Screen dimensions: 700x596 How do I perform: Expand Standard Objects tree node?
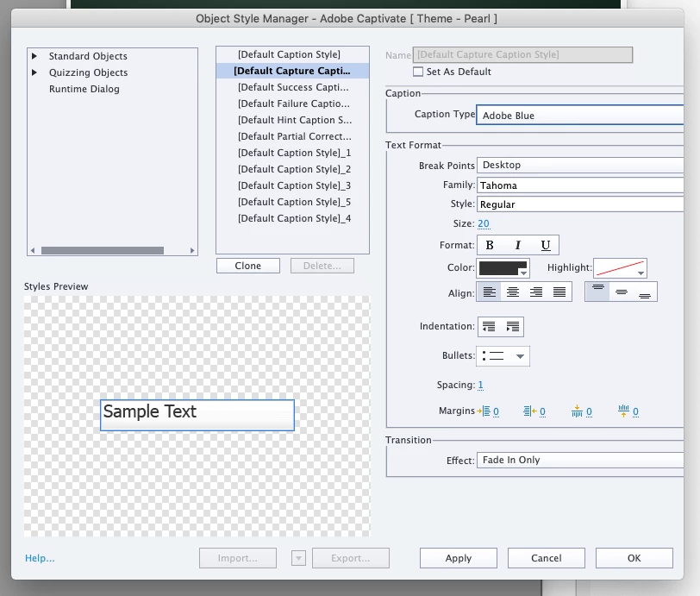coord(34,56)
